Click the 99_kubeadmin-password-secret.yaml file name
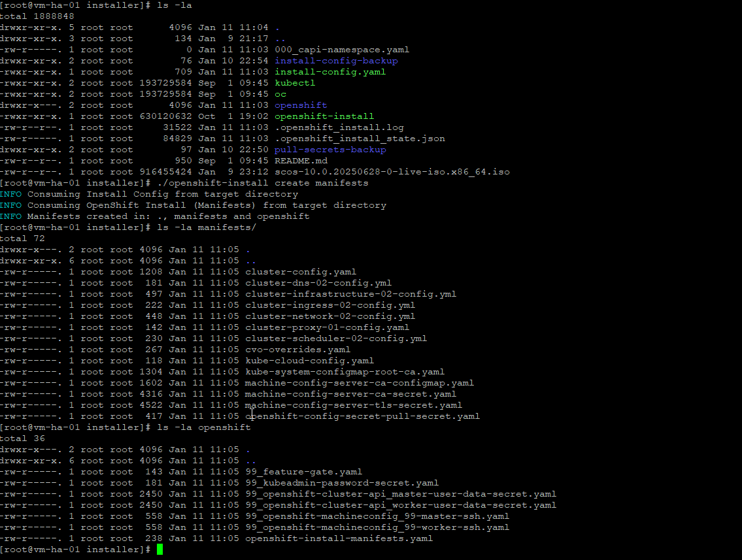Image resolution: width=742 pixels, height=560 pixels. click(342, 483)
